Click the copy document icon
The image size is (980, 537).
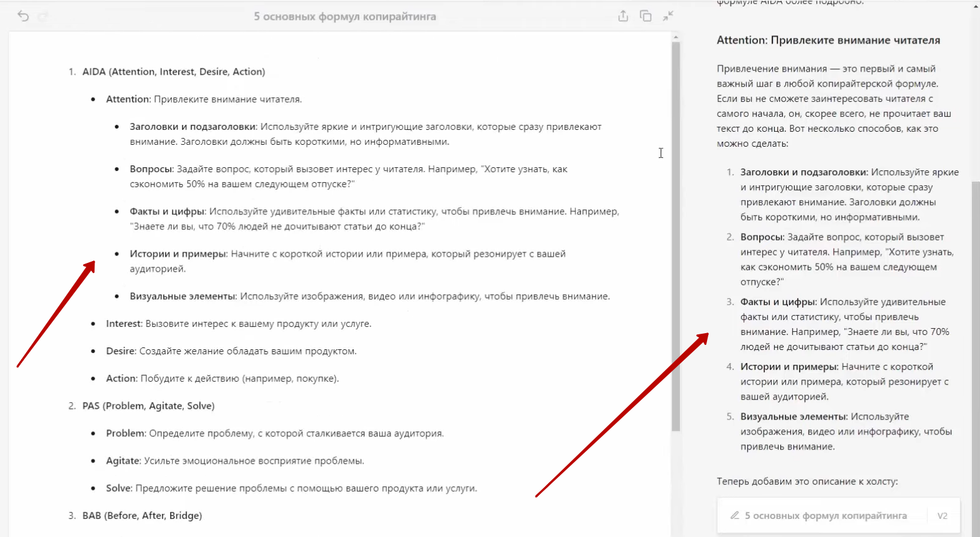coord(645,16)
